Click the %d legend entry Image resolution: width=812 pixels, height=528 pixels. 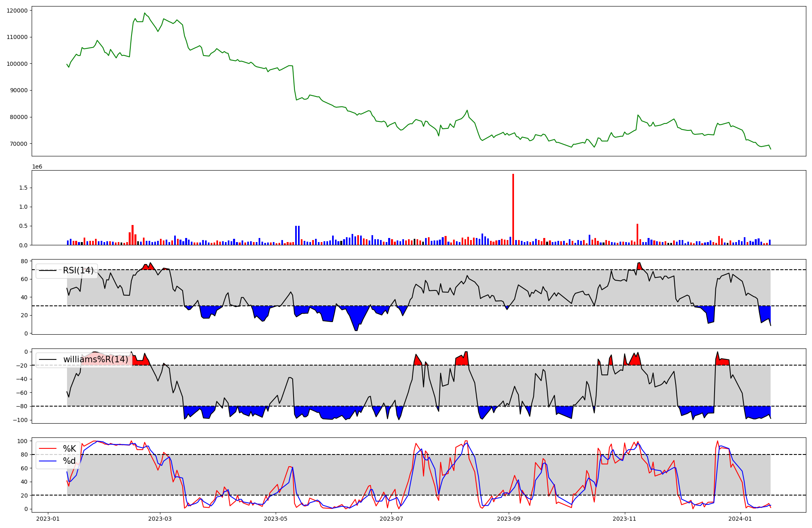69,461
